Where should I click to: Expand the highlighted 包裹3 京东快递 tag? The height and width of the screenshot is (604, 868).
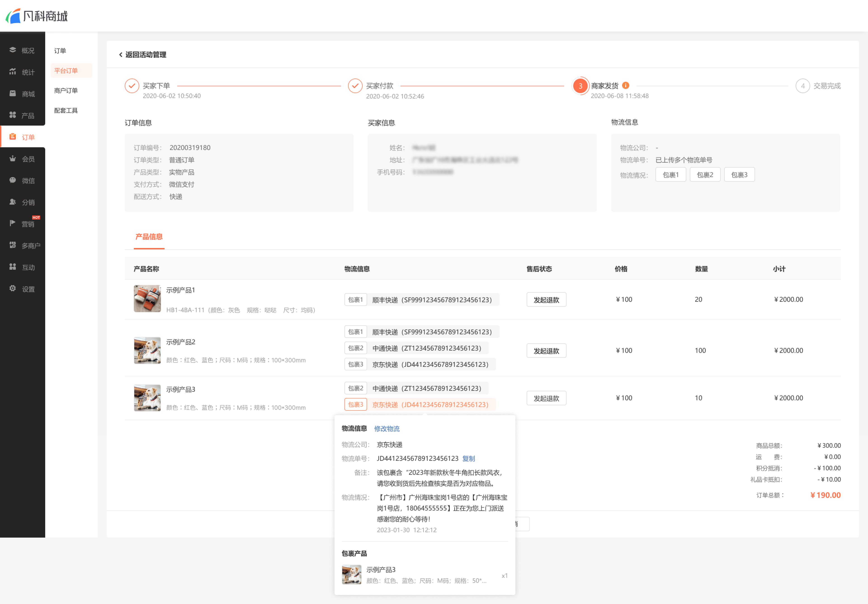click(420, 405)
